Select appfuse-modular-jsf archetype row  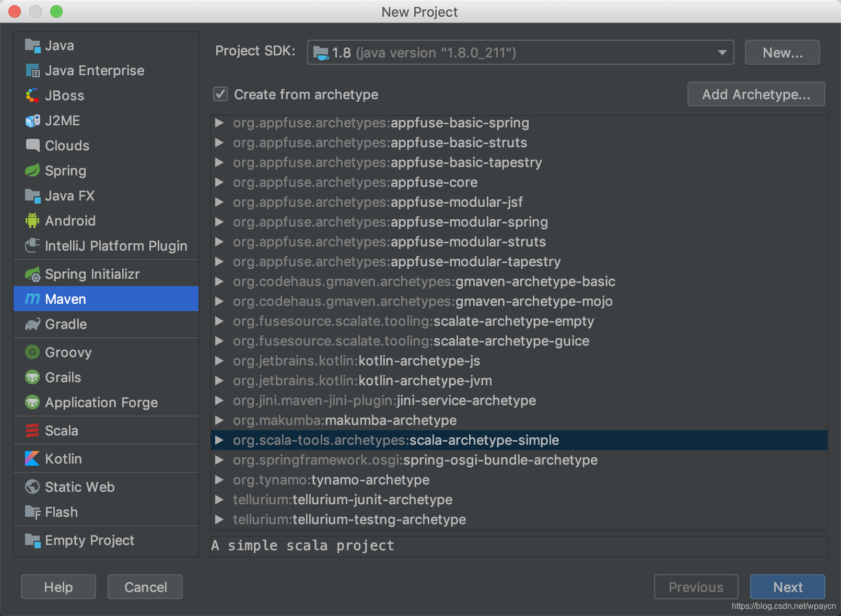(519, 202)
